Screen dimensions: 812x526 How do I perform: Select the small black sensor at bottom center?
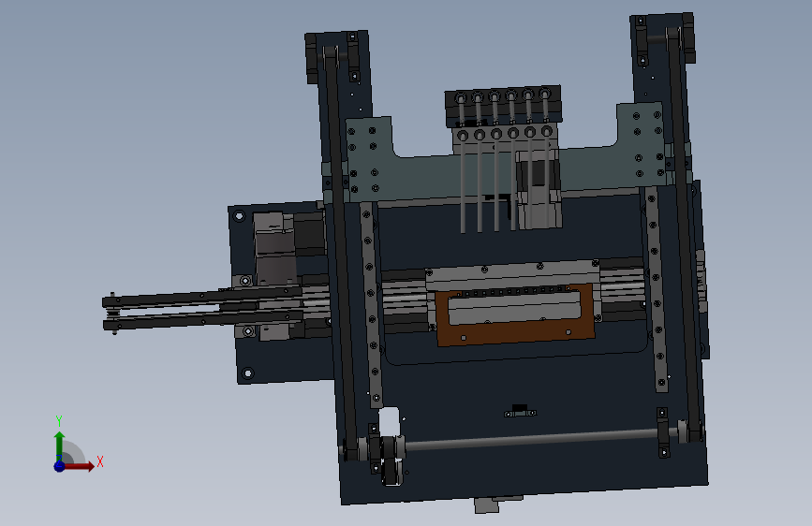[520, 411]
